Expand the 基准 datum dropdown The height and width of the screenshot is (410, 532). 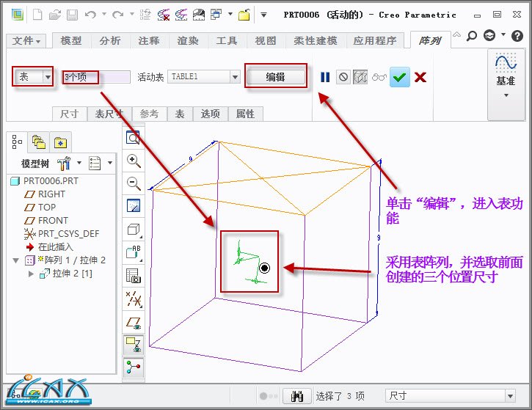pyautogui.click(x=506, y=95)
